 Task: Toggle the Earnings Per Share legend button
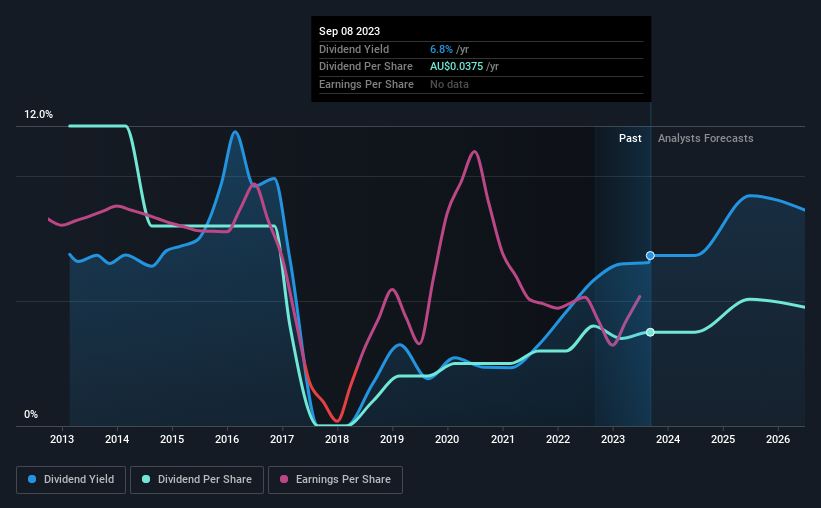click(x=335, y=480)
